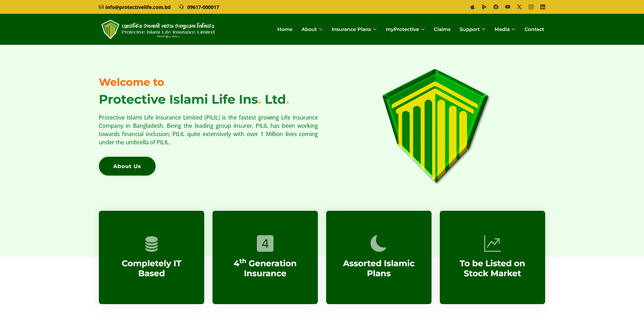The image size is (644, 332).
Task: Visit the Facebook page icon
Action: click(496, 7)
